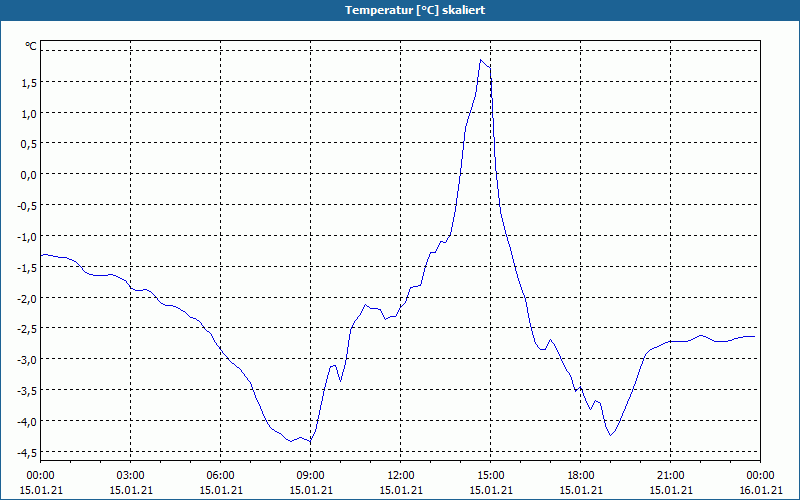
Task: Click the -1,5 y-axis value
Action: (x=28, y=268)
